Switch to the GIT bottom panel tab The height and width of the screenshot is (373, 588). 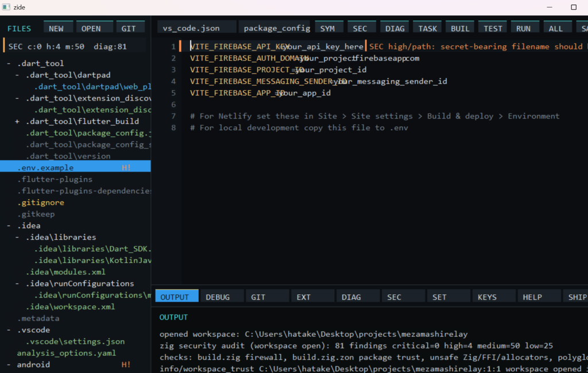pyautogui.click(x=268, y=296)
